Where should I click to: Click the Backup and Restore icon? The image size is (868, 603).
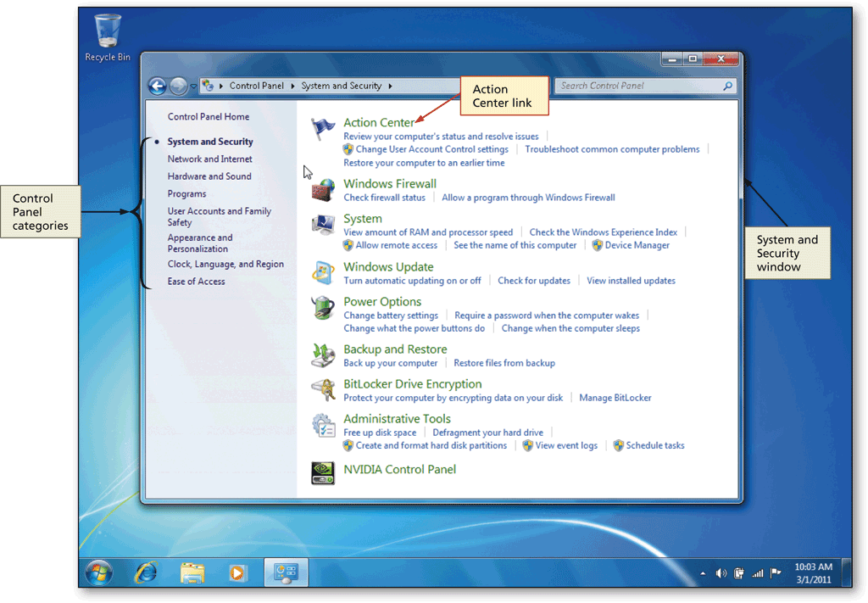point(323,355)
